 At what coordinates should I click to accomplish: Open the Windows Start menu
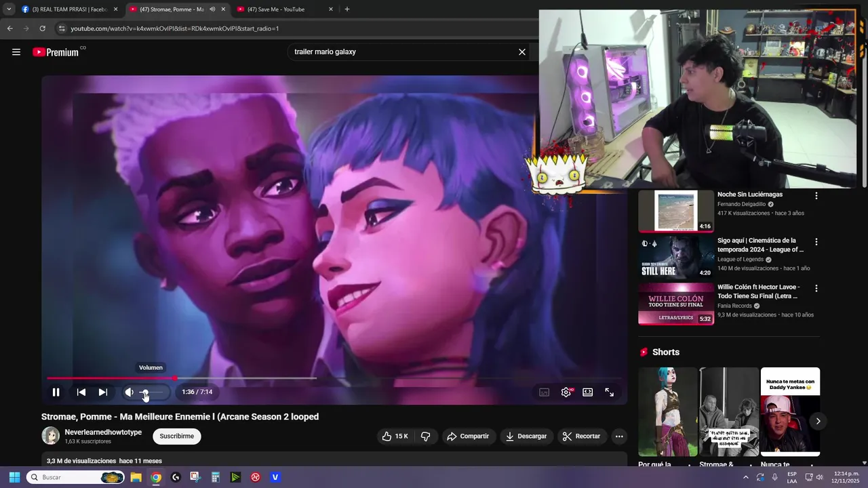point(14,477)
